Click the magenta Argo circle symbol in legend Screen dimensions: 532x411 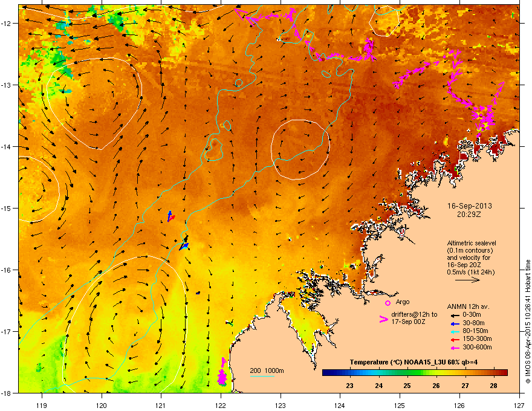click(x=388, y=303)
